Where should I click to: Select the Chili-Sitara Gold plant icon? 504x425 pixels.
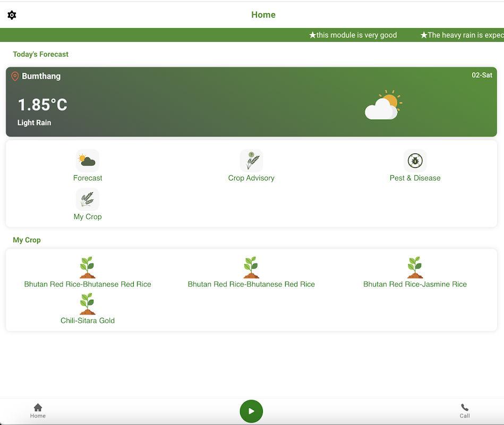pos(88,304)
